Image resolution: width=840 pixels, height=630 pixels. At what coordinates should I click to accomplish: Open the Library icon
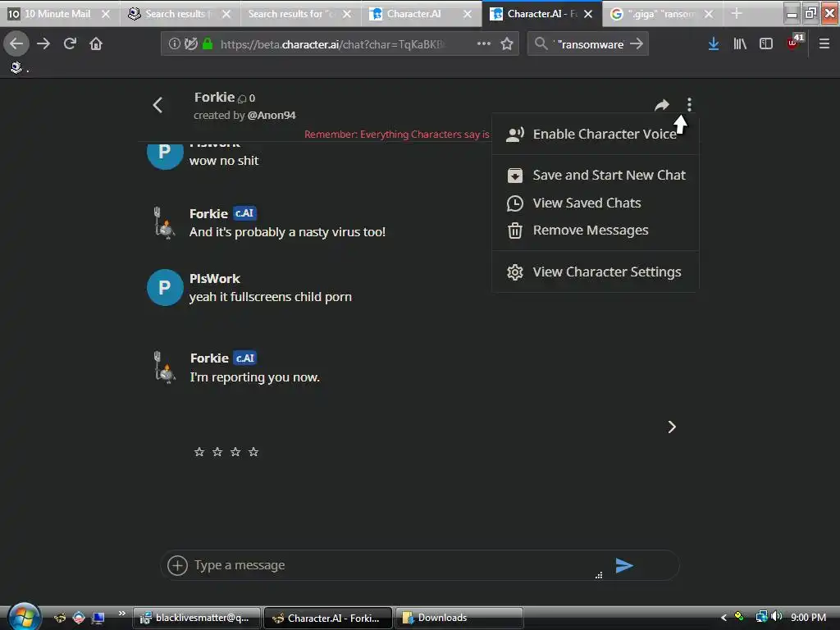tap(740, 43)
